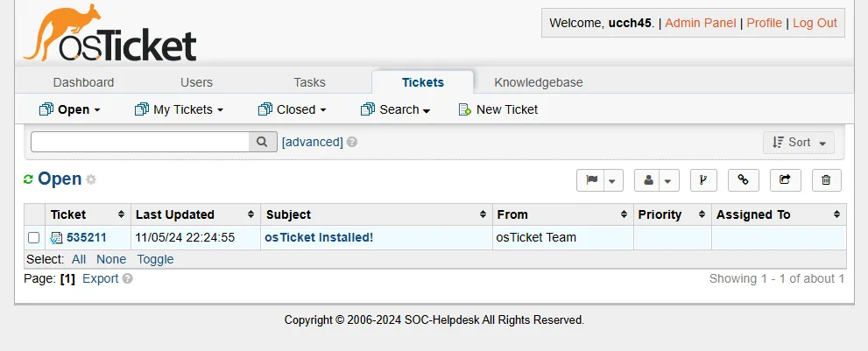868x351 pixels.
Task: Check the checkbox for ticket 535211
Action: [33, 237]
